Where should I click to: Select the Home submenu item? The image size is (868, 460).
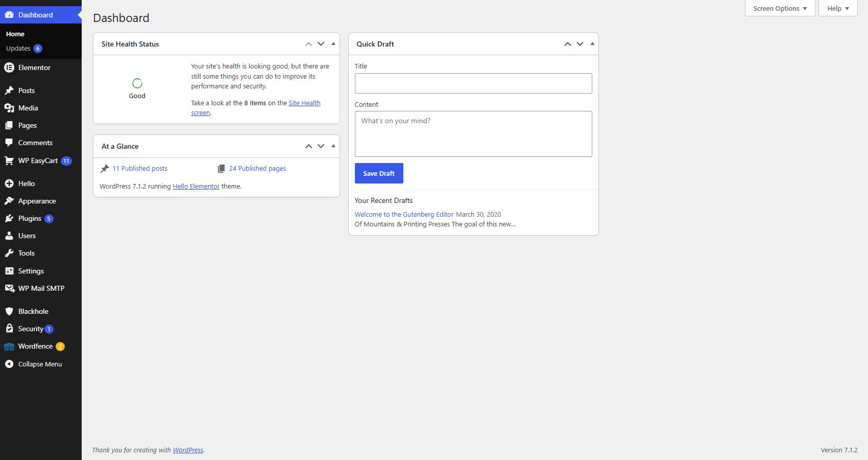pos(15,34)
